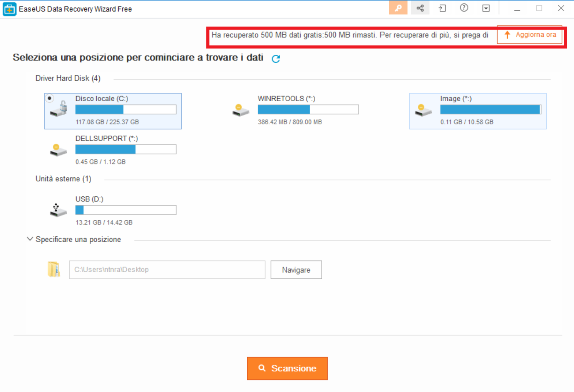
Task: Select the USB (D:) label
Action: [89, 199]
